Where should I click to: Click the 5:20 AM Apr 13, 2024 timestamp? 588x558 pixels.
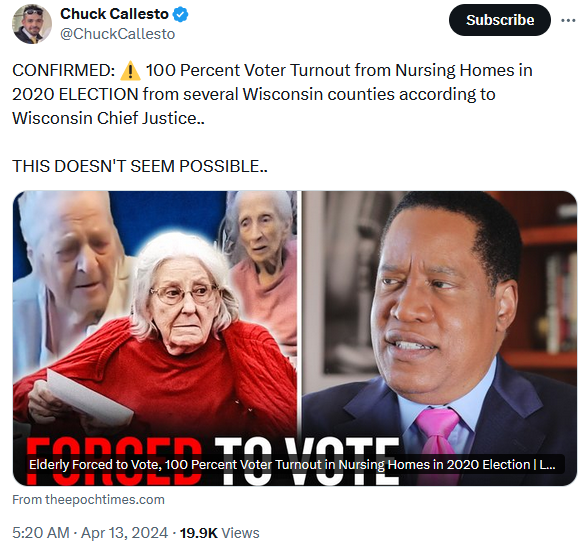pyautogui.click(x=90, y=533)
